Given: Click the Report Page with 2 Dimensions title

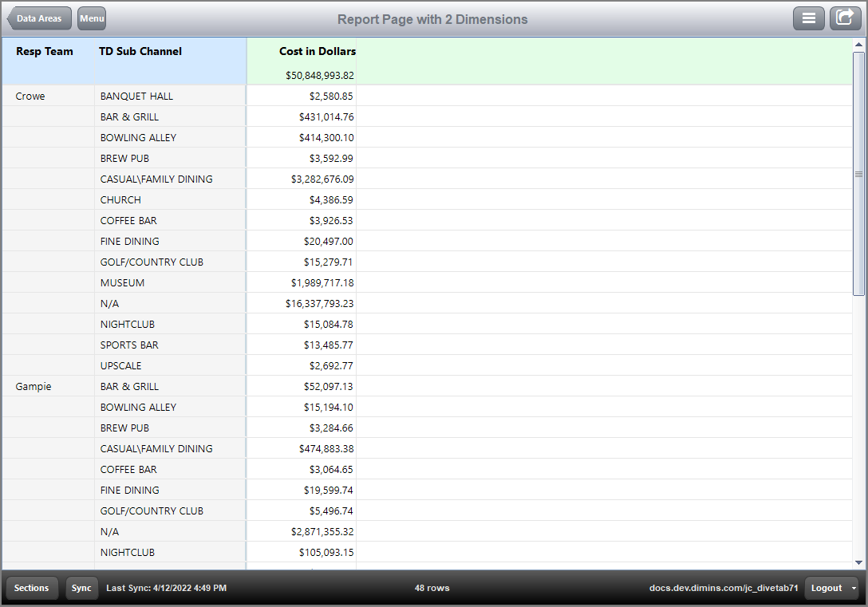Looking at the screenshot, I should (x=432, y=19).
